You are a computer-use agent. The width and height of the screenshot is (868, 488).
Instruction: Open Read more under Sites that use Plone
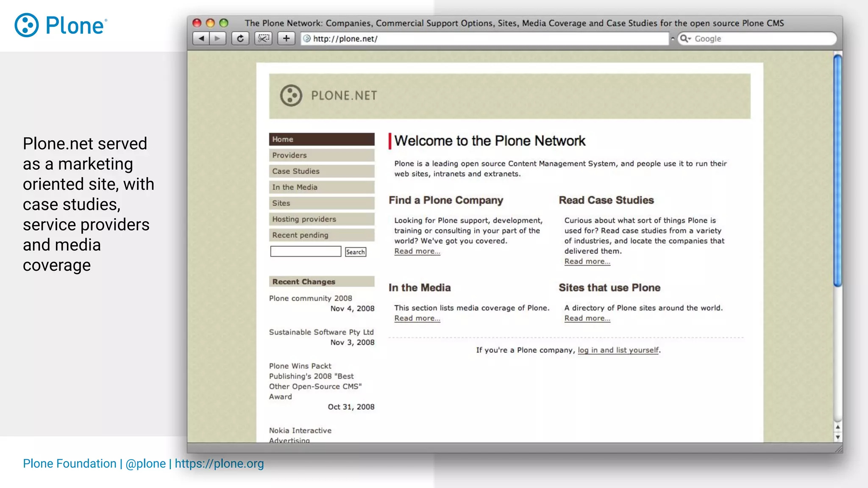[587, 318]
